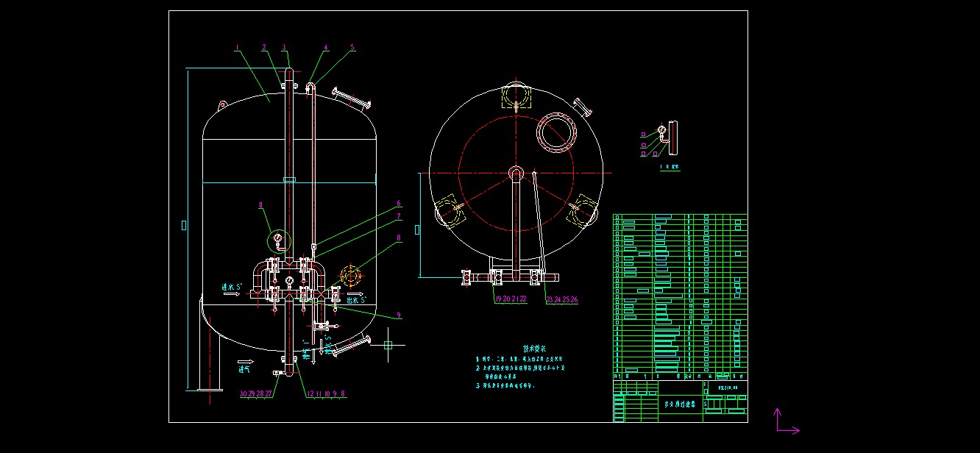The height and width of the screenshot is (453, 980).
Task: Select callout number 1 above the tank
Action: click(238, 48)
